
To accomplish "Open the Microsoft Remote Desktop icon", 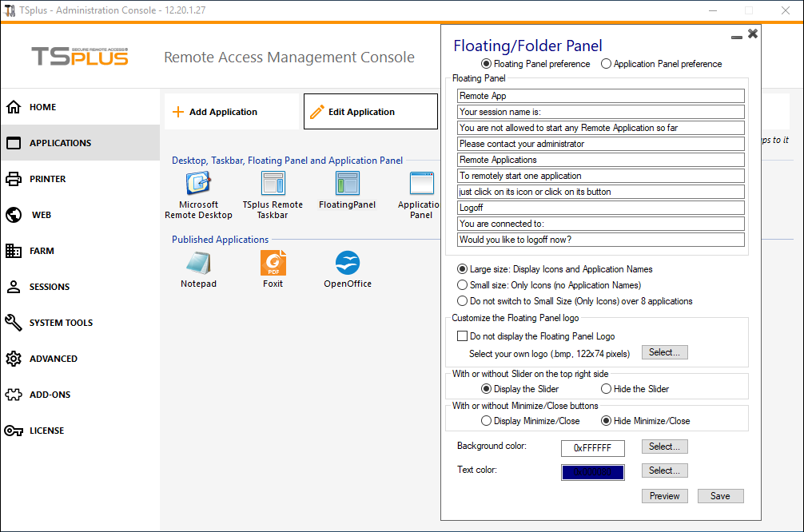I will (198, 184).
